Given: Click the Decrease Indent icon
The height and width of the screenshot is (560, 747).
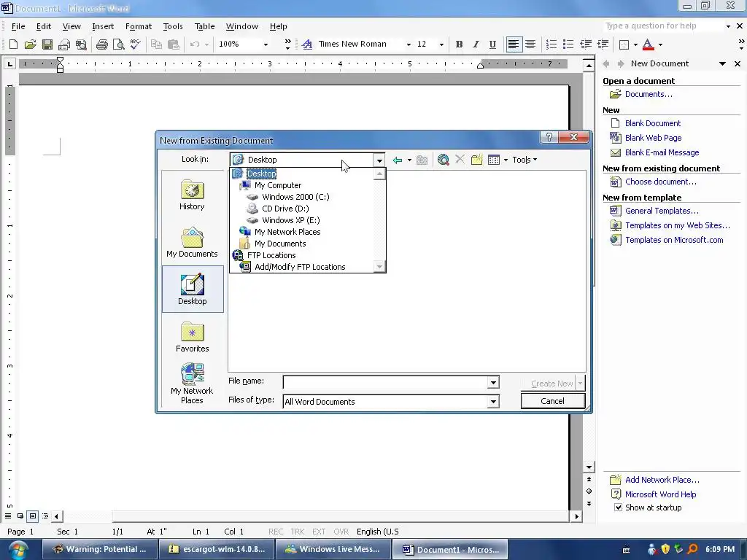Looking at the screenshot, I should [586, 44].
